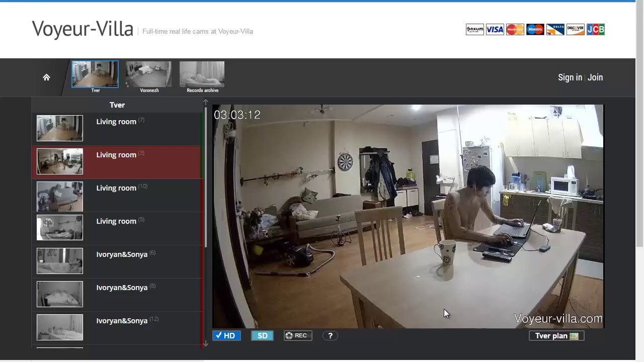Select the Tver location thumbnail

click(95, 74)
